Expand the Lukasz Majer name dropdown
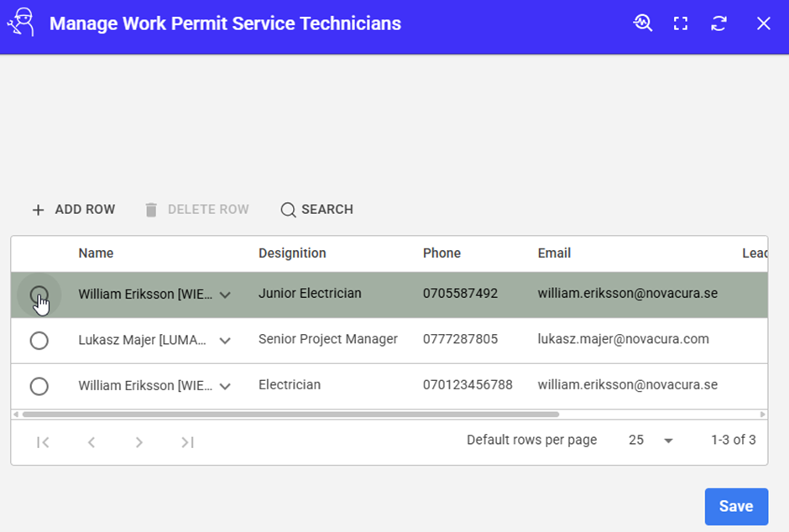789x532 pixels. click(x=225, y=341)
